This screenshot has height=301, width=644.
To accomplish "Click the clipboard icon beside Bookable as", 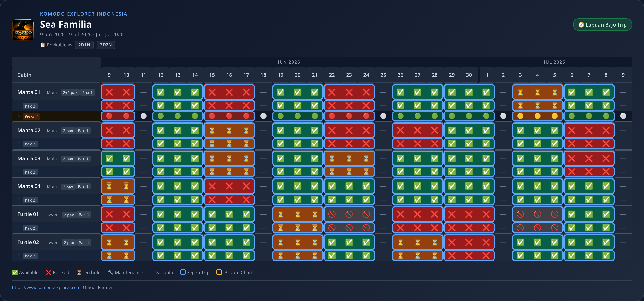I will tap(43, 45).
